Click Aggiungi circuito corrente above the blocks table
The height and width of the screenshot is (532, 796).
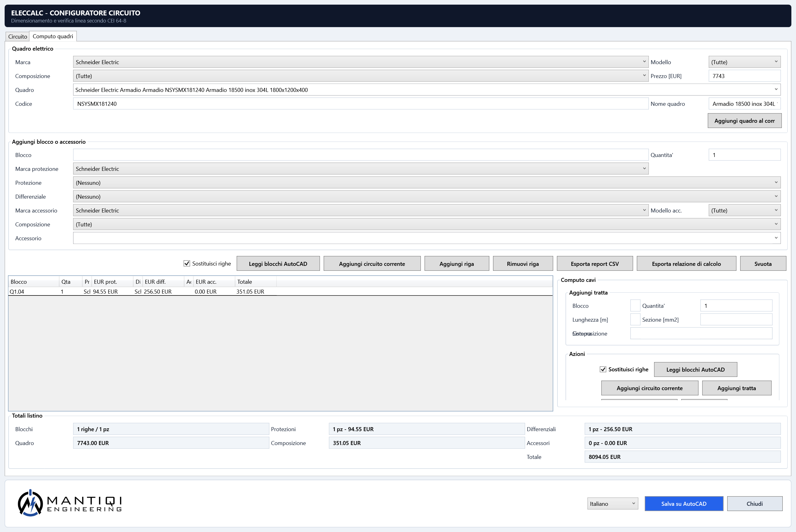372,264
